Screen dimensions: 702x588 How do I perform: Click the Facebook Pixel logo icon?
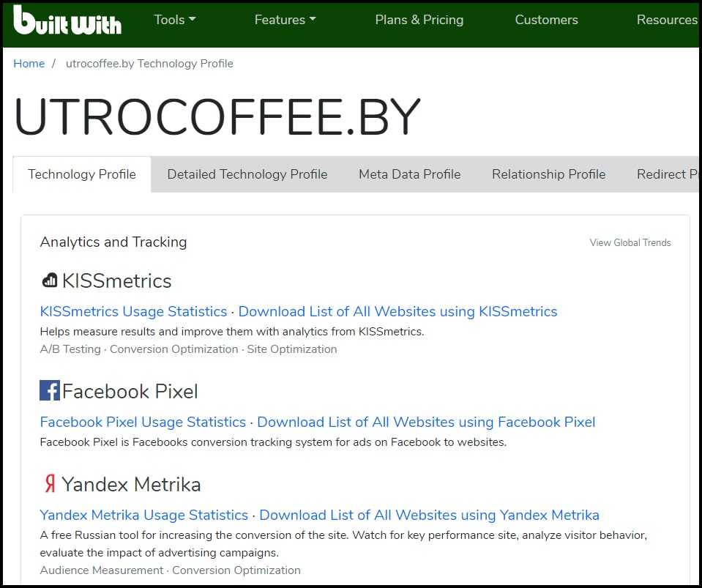pos(49,391)
